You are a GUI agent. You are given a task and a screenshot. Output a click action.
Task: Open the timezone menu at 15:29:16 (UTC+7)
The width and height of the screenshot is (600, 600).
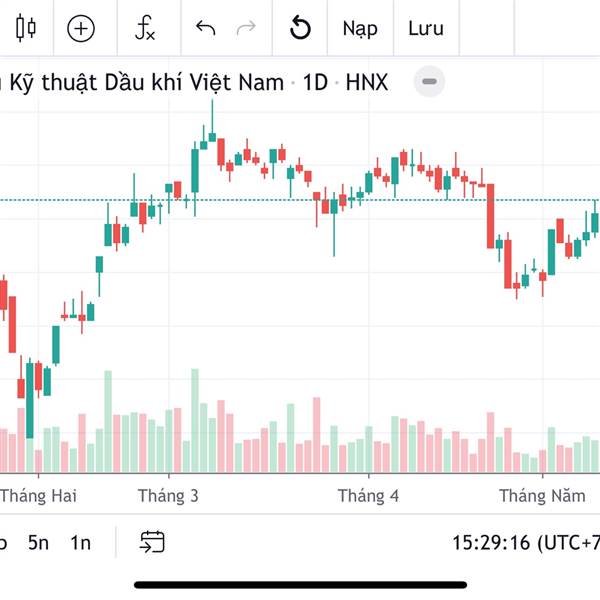click(525, 543)
